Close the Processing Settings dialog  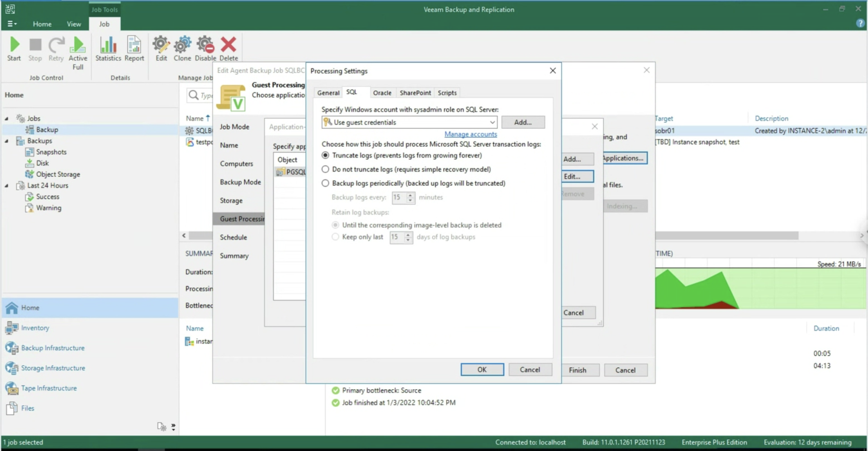(553, 71)
